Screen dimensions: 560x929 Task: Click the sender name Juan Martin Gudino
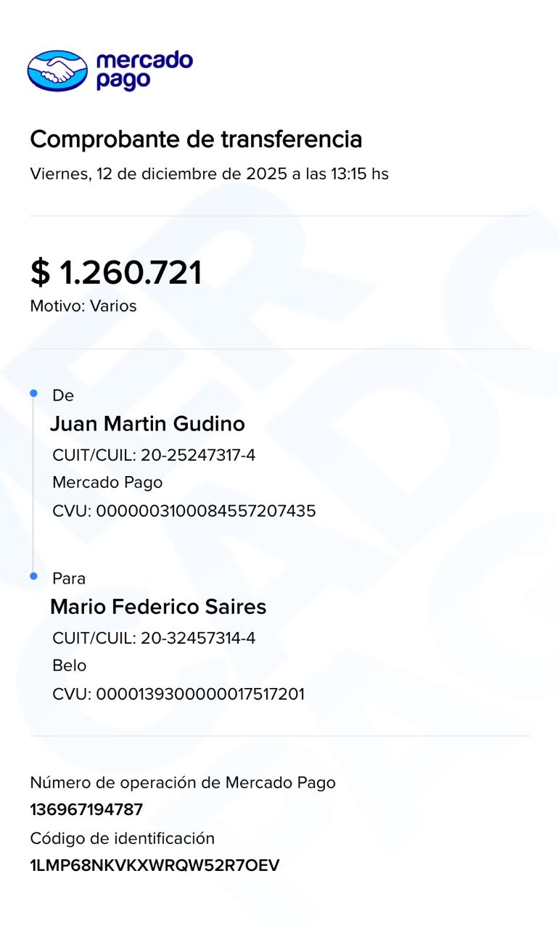[x=147, y=424]
